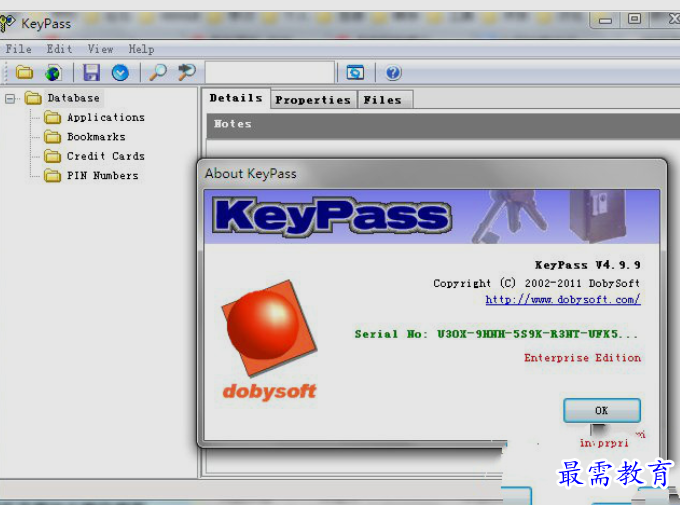Click the toolbar search input field
Screen dimensions: 680x505
(x=269, y=72)
